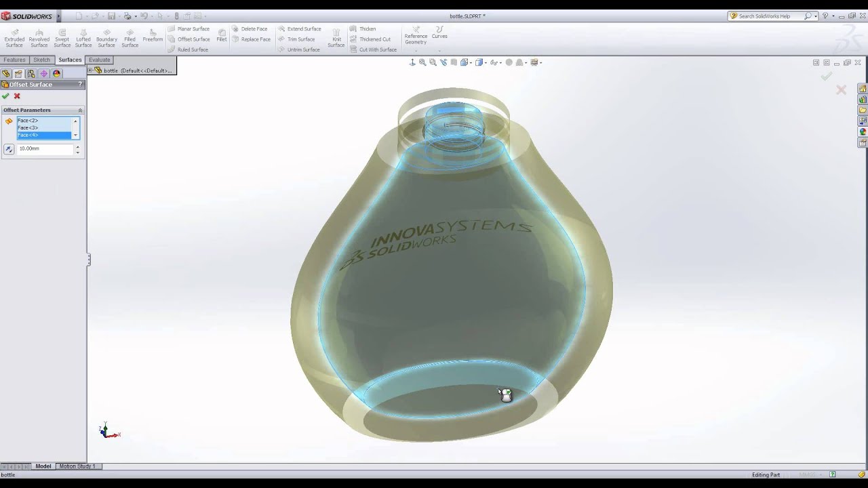Select the Fillet tool
The height and width of the screenshot is (488, 868).
click(x=222, y=35)
